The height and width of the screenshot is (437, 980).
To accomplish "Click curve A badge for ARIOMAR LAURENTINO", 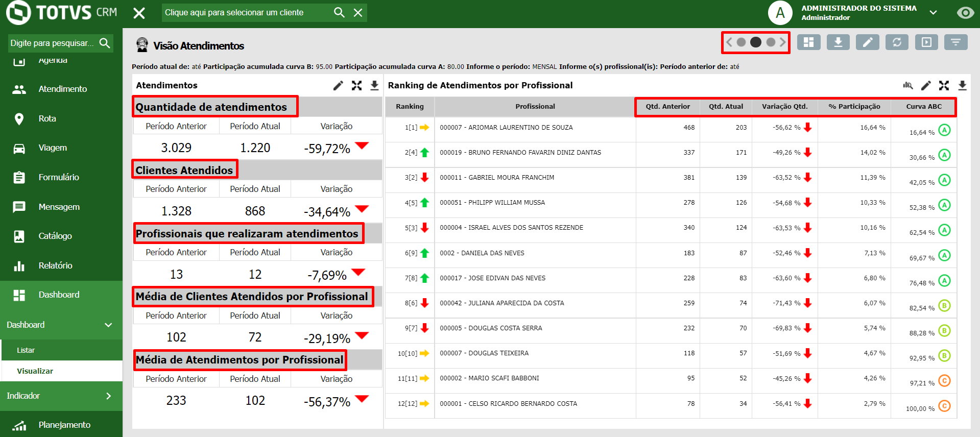I will pos(944,130).
